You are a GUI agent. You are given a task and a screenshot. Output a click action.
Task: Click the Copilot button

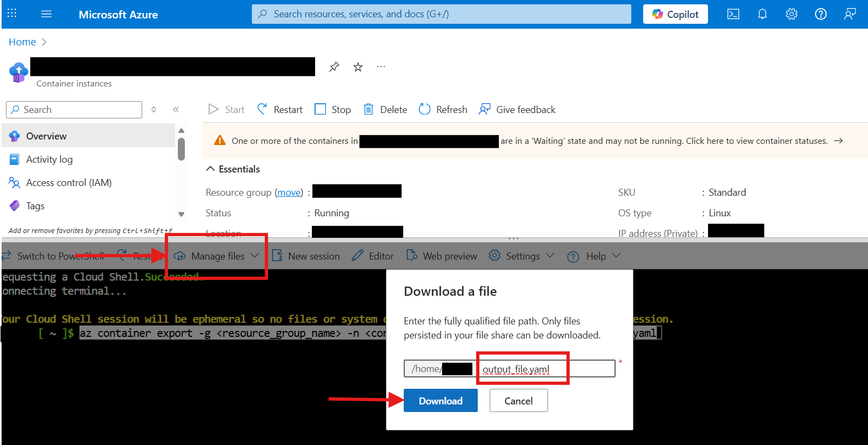tap(675, 14)
